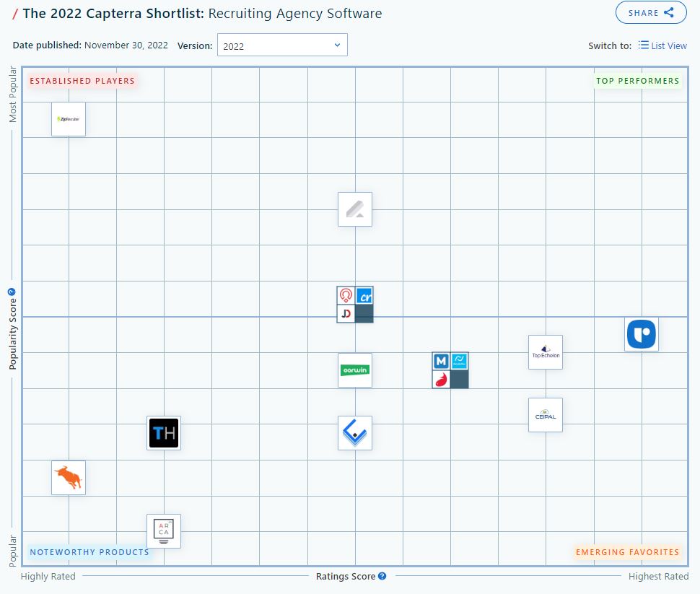The height and width of the screenshot is (594, 700).
Task: Click the Ratings Score axis label
Action: tap(346, 576)
